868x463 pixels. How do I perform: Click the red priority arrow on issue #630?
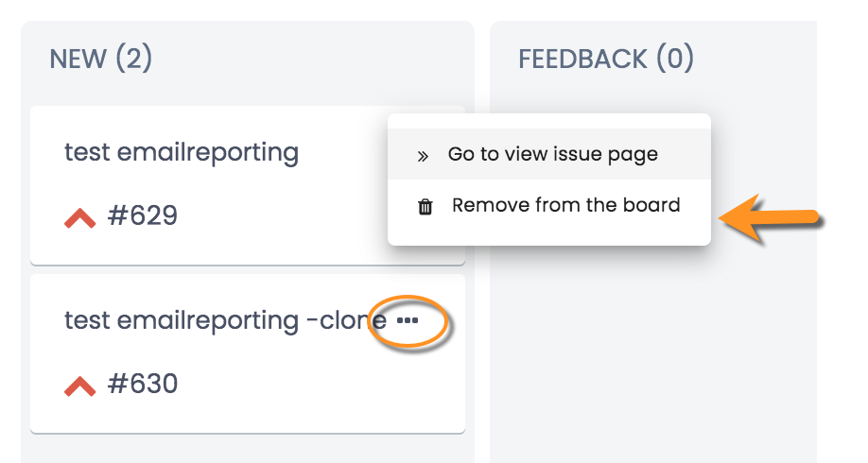pos(79,386)
